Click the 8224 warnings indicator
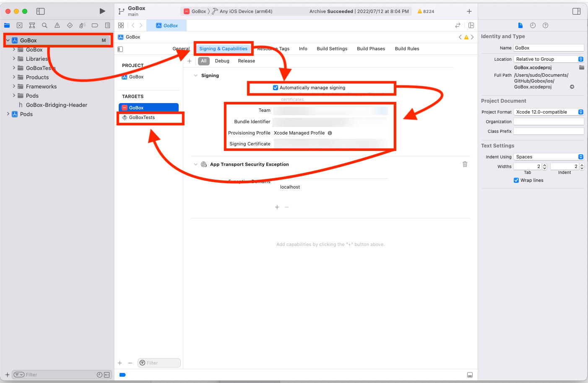Screen dimensions: 588x383 426,11
